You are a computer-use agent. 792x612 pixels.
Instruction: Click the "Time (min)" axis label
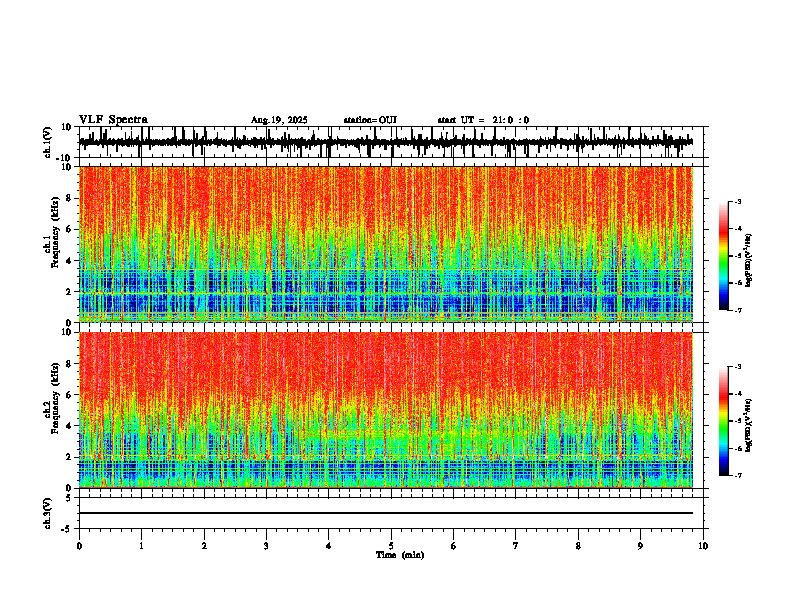(x=400, y=555)
